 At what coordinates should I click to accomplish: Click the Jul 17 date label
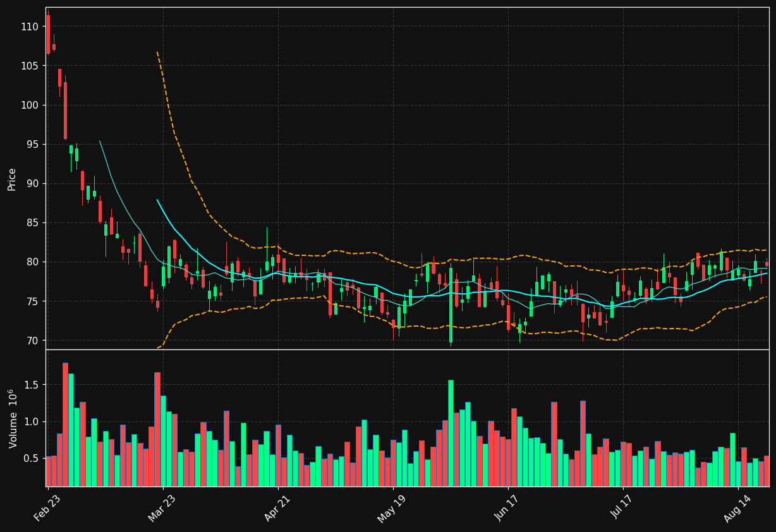pos(622,507)
